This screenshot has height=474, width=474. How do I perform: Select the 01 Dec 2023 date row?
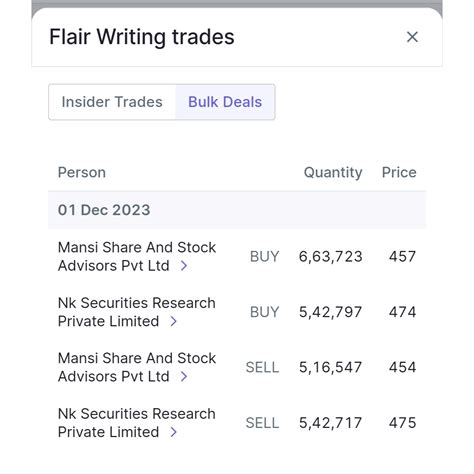[237, 210]
